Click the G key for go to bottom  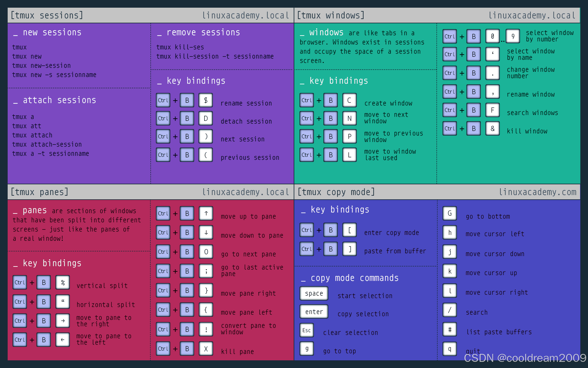(450, 213)
